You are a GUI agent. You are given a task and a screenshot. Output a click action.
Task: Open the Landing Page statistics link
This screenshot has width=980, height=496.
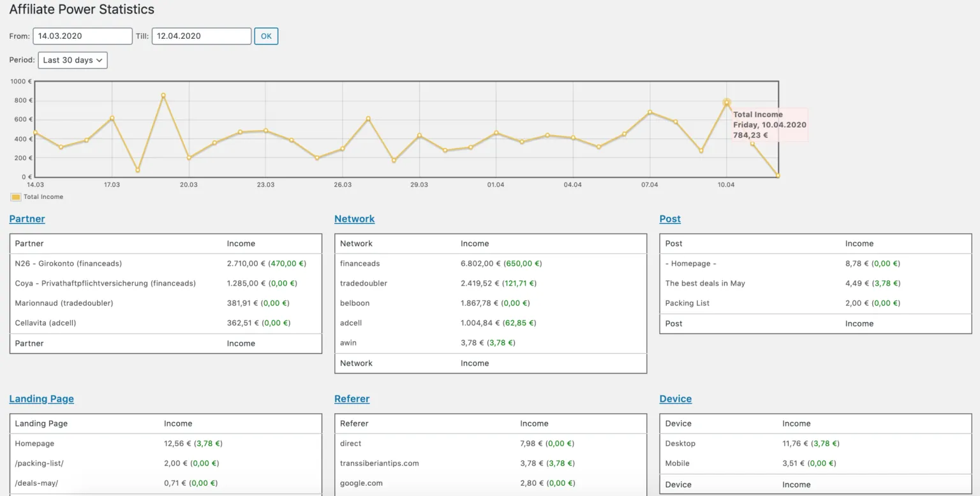tap(41, 398)
